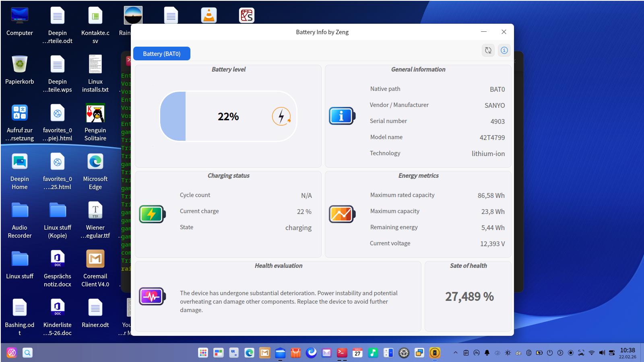644x362 pixels.
Task: Open the calendar app in the dock
Action: 357,353
